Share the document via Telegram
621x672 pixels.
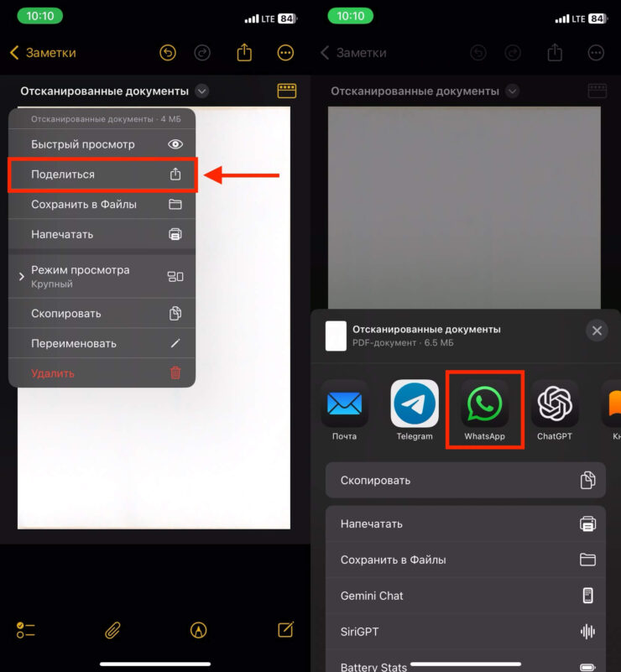(x=415, y=404)
